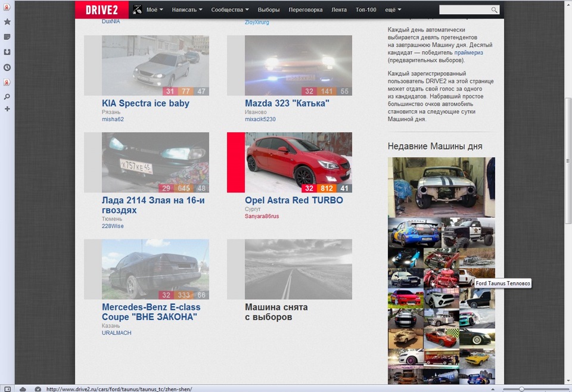The image size is (572, 392).
Task: Click the user avatar beside Моё
Action: [137, 10]
